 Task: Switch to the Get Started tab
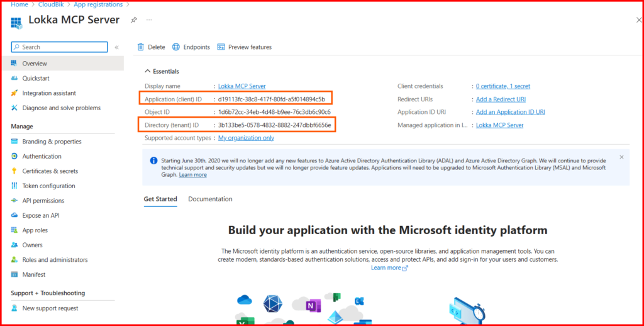160,199
